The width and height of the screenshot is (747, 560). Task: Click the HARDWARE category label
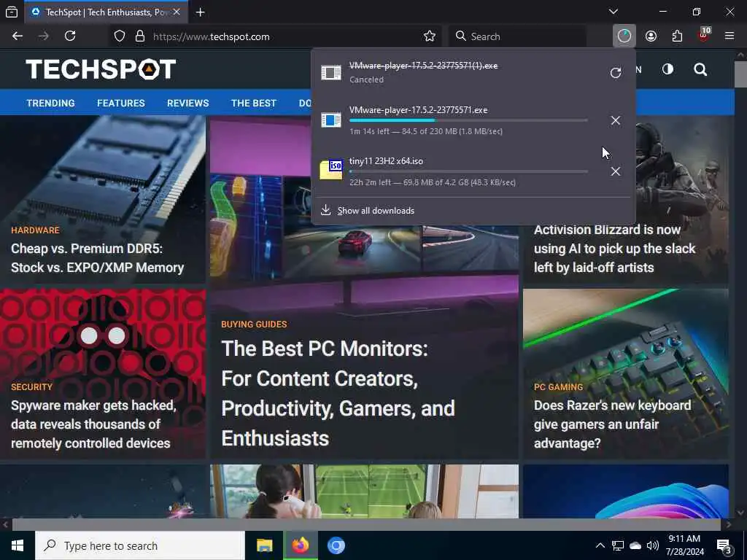35,230
